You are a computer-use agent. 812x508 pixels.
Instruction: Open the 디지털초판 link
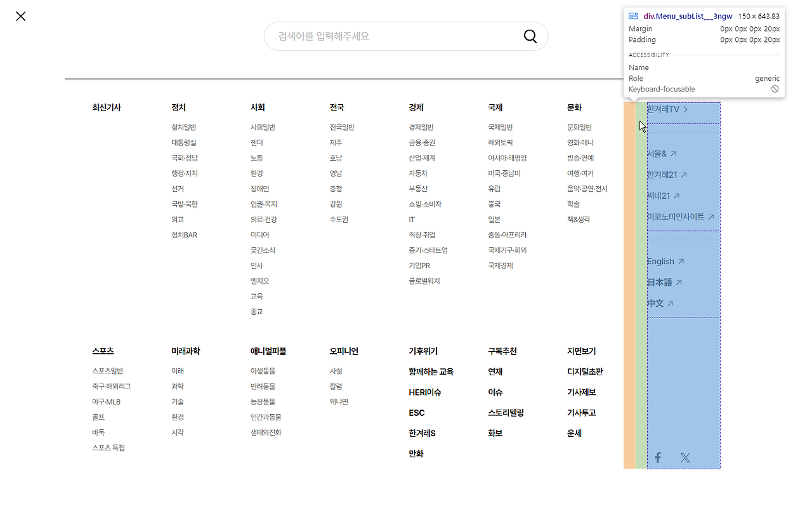586,371
